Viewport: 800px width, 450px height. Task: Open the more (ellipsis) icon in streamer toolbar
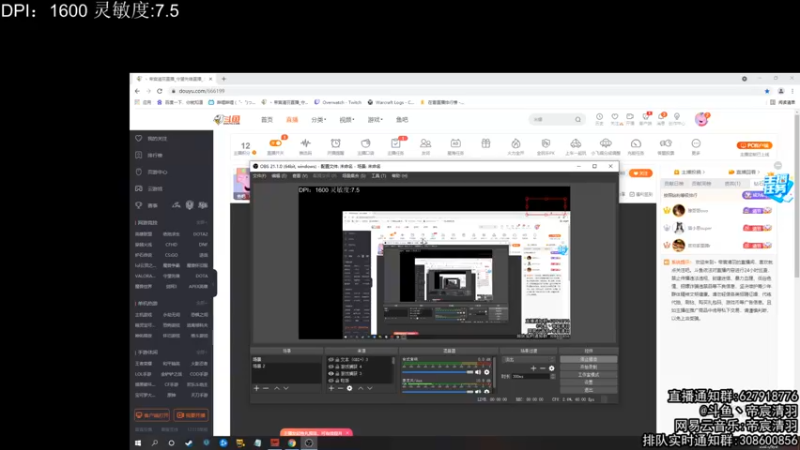(x=696, y=143)
